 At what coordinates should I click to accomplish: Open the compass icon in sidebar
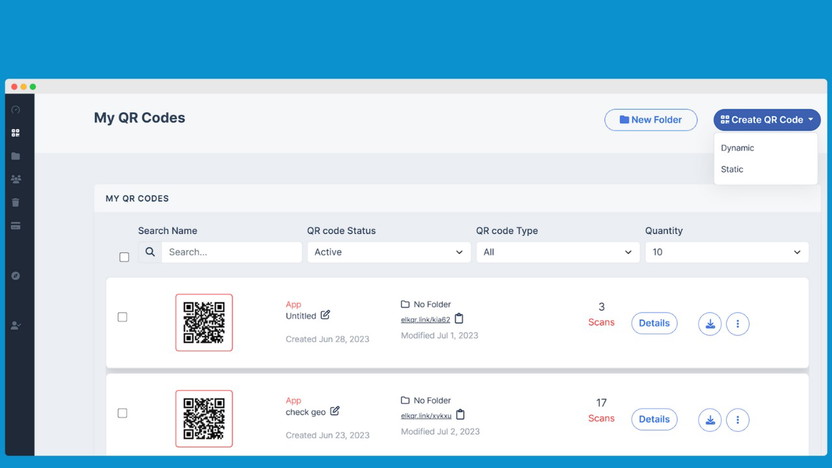15,276
